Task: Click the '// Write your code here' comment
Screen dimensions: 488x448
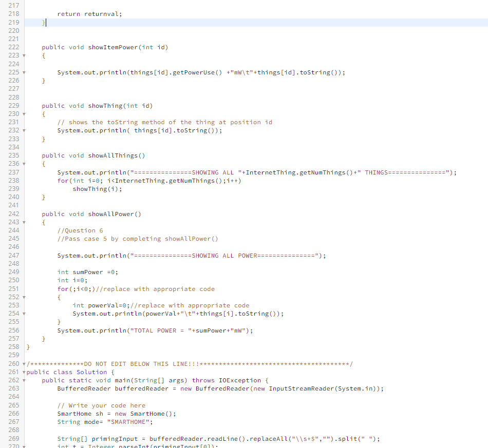Action: (x=101, y=405)
